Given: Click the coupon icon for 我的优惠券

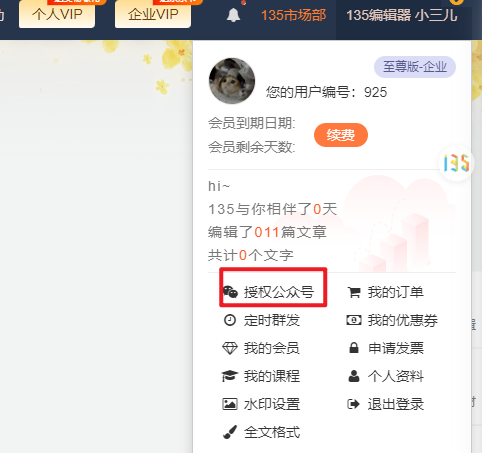Looking at the screenshot, I should (354, 320).
